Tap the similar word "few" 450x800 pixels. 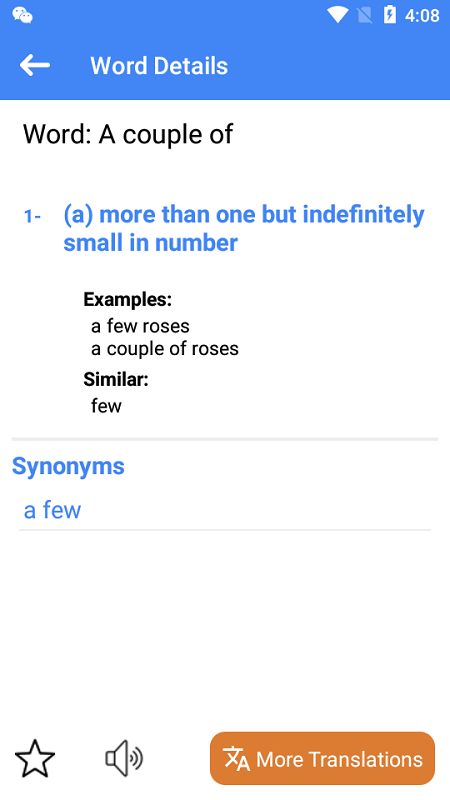(x=106, y=406)
